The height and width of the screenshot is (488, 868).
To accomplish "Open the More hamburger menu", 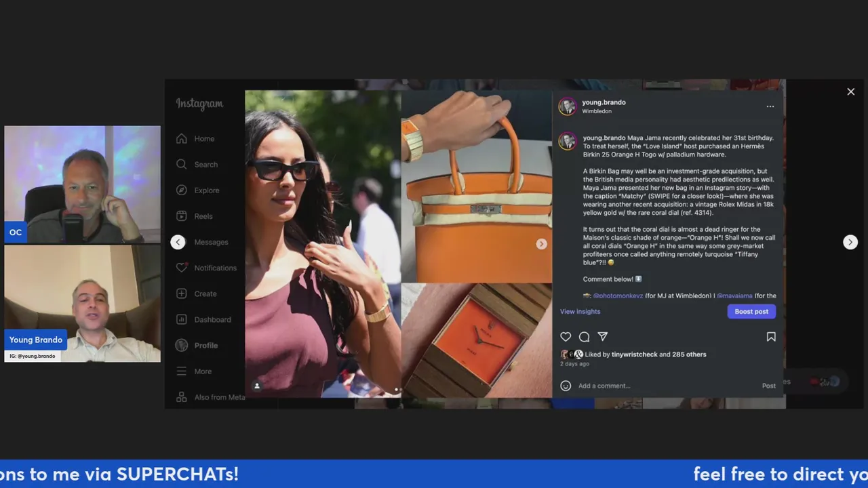I will (x=181, y=371).
